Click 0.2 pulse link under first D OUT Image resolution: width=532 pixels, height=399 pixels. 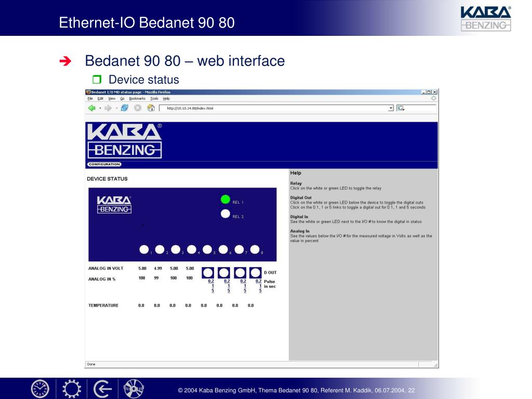211,281
